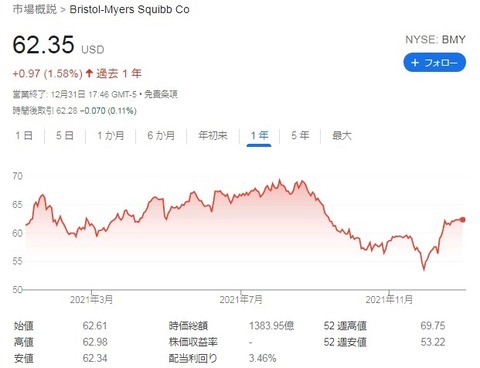Click the 安値 value 62.34

[95, 358]
